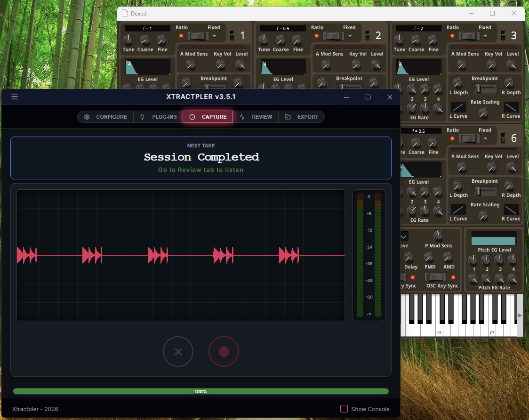Click the arrow icon on the EXPORT tab
529x420 pixels.
point(287,116)
